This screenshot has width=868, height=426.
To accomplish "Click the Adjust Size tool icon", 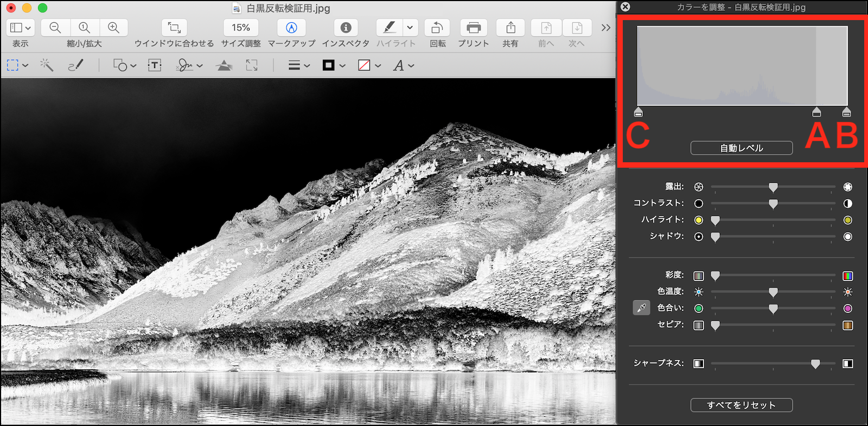I will click(252, 66).
